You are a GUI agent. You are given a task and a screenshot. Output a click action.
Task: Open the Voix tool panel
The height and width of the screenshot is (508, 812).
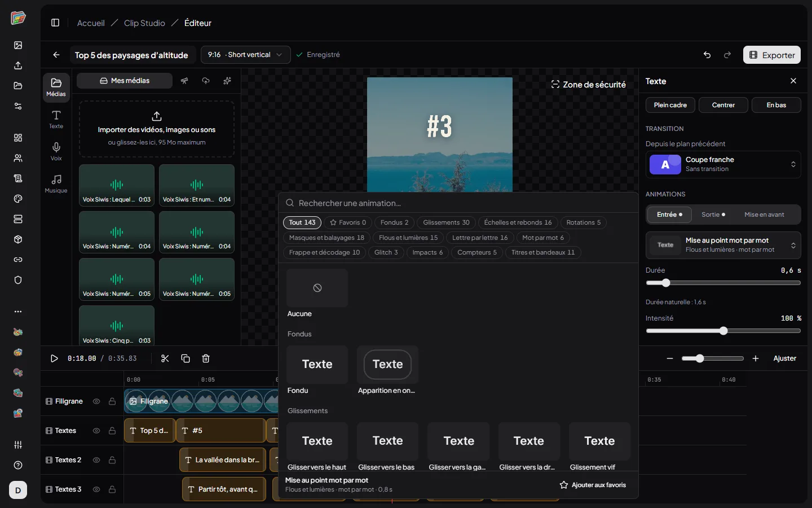(56, 152)
